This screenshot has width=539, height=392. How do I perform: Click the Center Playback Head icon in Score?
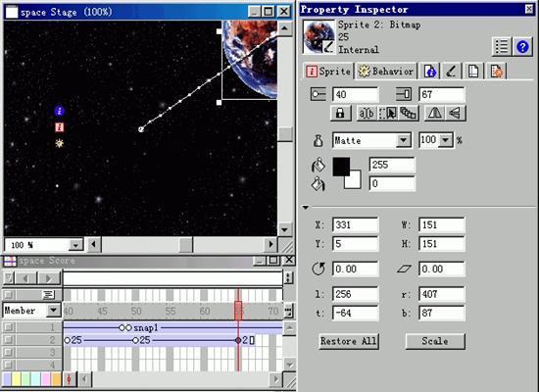click(70, 379)
